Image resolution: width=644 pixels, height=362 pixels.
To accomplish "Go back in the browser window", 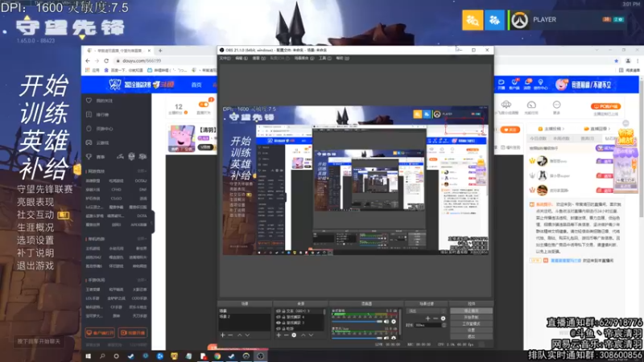I will (88, 61).
